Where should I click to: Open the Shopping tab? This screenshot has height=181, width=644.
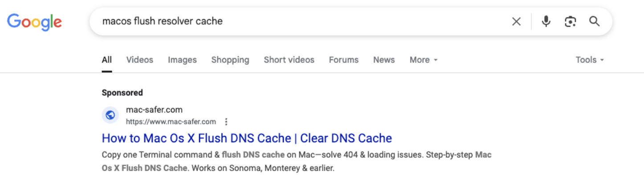click(x=230, y=60)
